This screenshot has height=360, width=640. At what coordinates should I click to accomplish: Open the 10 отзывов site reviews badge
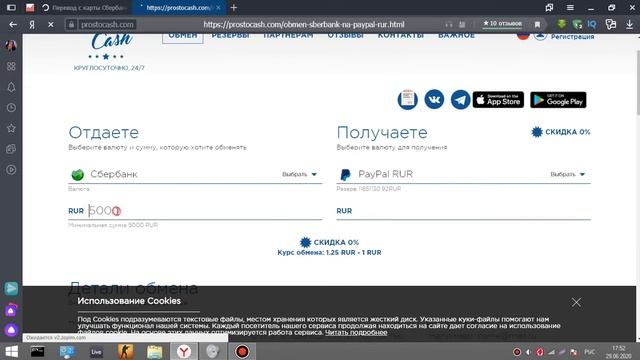click(502, 24)
